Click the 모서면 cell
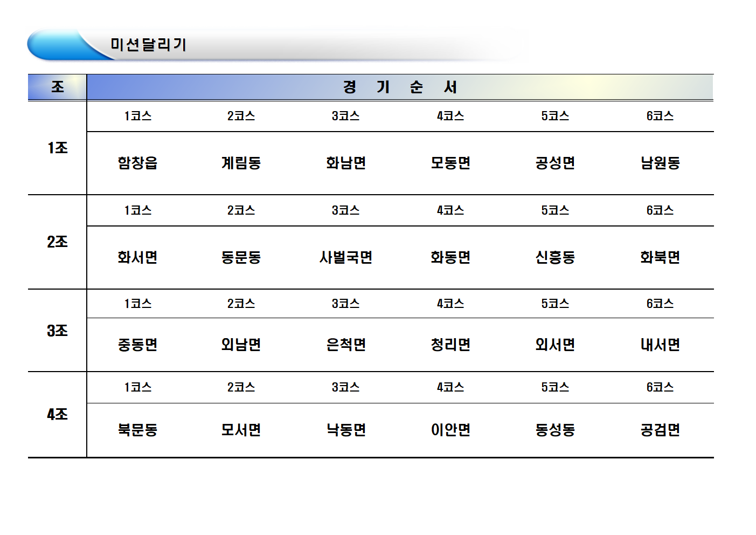The height and width of the screenshot is (535, 756). point(241,430)
